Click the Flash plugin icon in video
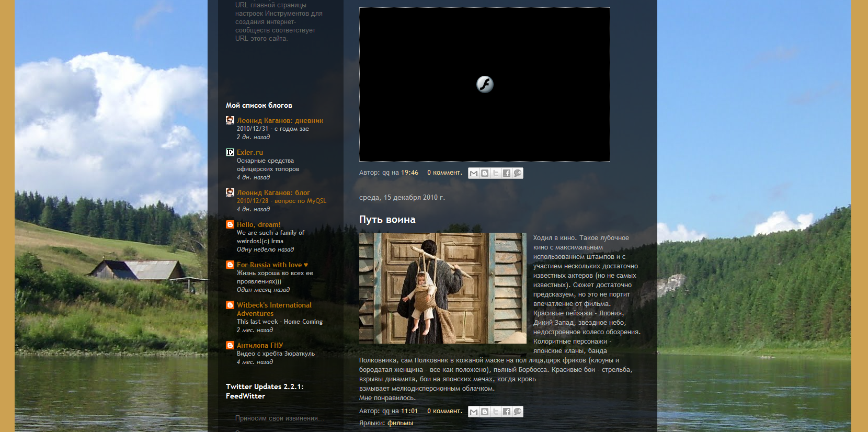This screenshot has height=432, width=868. pos(485,84)
